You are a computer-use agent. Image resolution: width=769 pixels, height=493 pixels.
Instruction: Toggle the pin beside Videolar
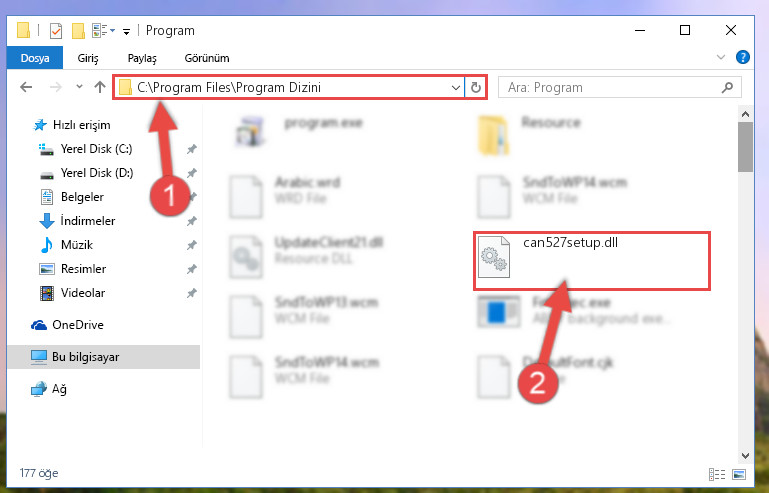click(191, 293)
